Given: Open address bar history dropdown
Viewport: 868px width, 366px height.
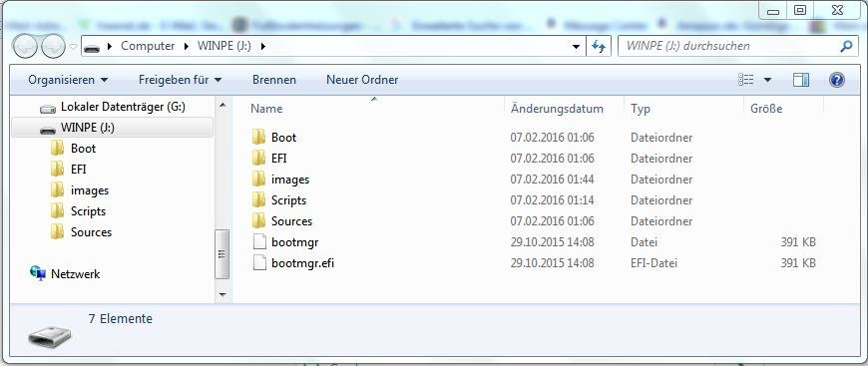Looking at the screenshot, I should [577, 47].
